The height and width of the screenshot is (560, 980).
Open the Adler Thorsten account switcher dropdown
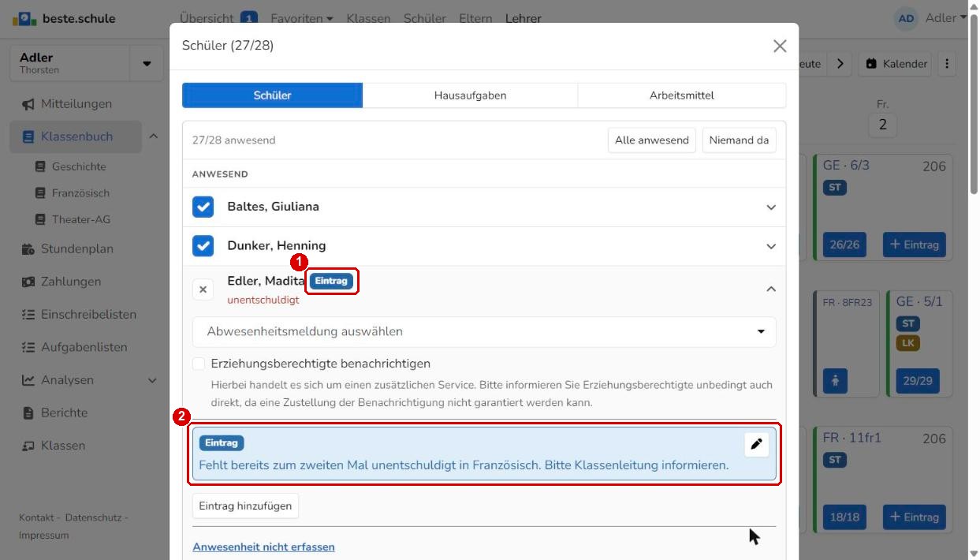point(147,64)
